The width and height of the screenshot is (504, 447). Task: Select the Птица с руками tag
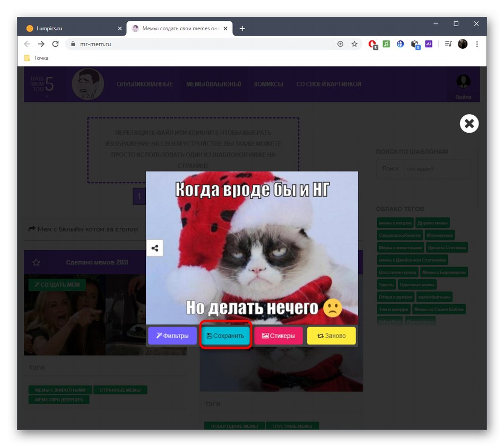[x=395, y=297]
